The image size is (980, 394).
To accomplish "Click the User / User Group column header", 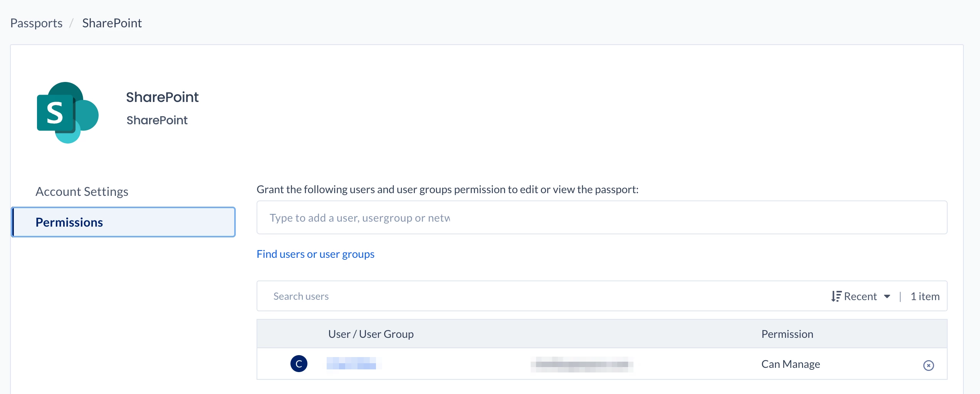I will click(x=371, y=334).
